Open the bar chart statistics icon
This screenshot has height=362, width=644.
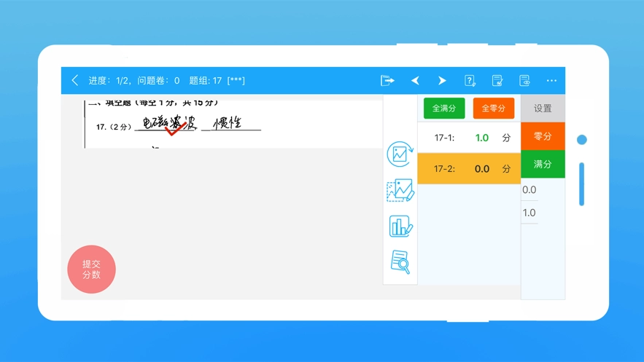(x=400, y=227)
